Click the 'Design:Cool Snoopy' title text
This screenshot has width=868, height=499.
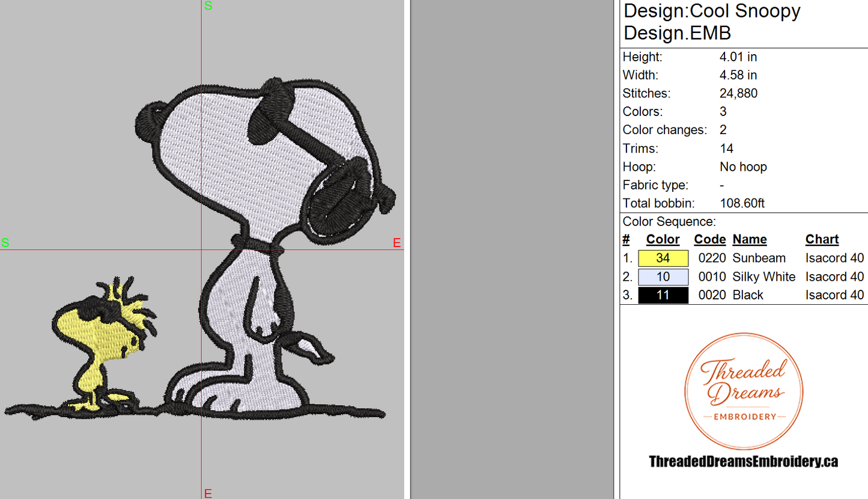[x=712, y=11]
